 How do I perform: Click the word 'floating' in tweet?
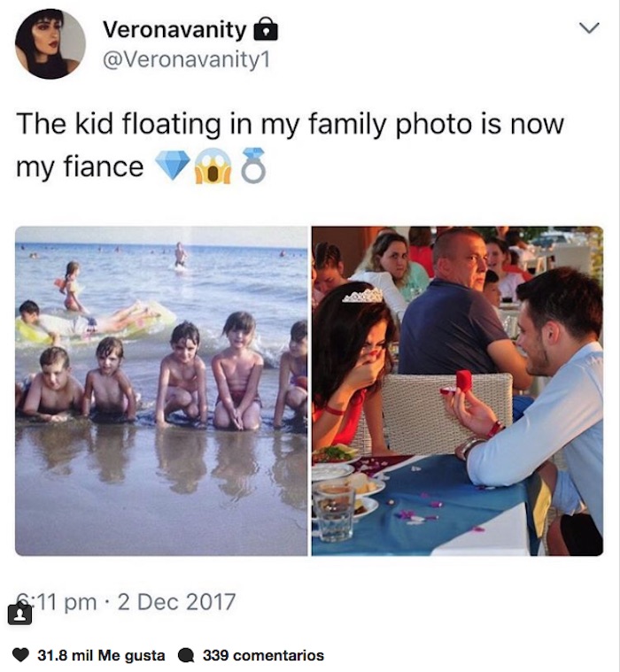186,124
